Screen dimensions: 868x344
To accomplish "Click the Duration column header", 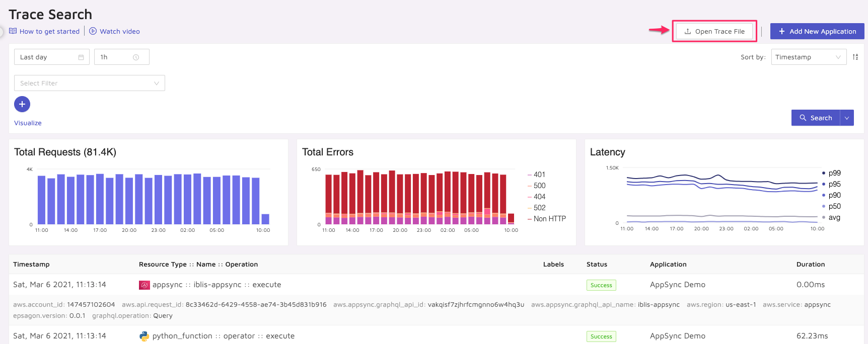I will pos(811,264).
